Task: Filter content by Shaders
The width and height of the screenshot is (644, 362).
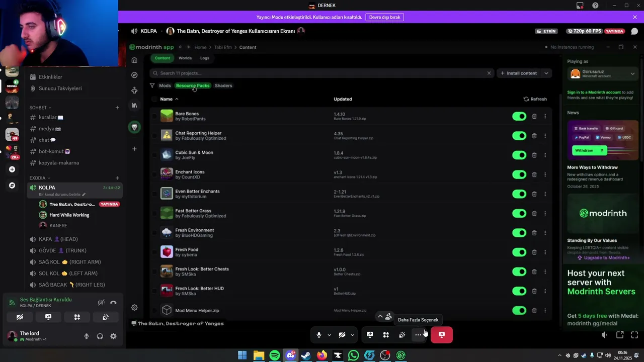Action: (x=223, y=85)
